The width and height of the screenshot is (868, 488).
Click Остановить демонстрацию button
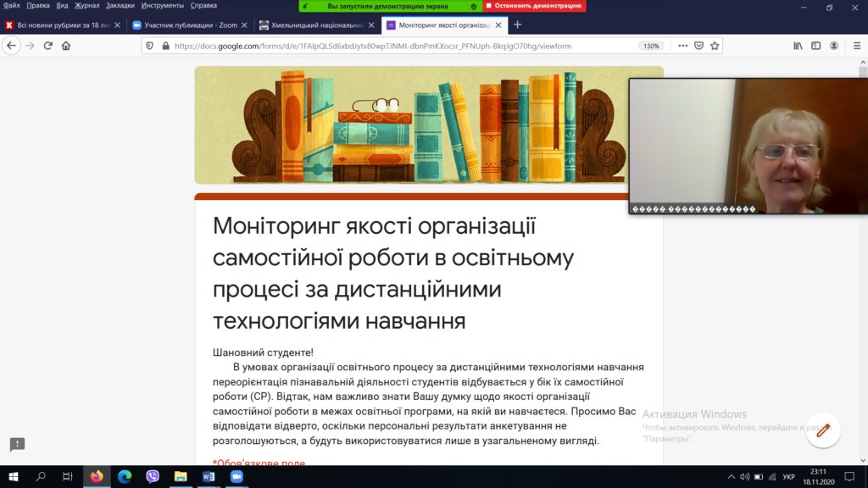pyautogui.click(x=534, y=6)
